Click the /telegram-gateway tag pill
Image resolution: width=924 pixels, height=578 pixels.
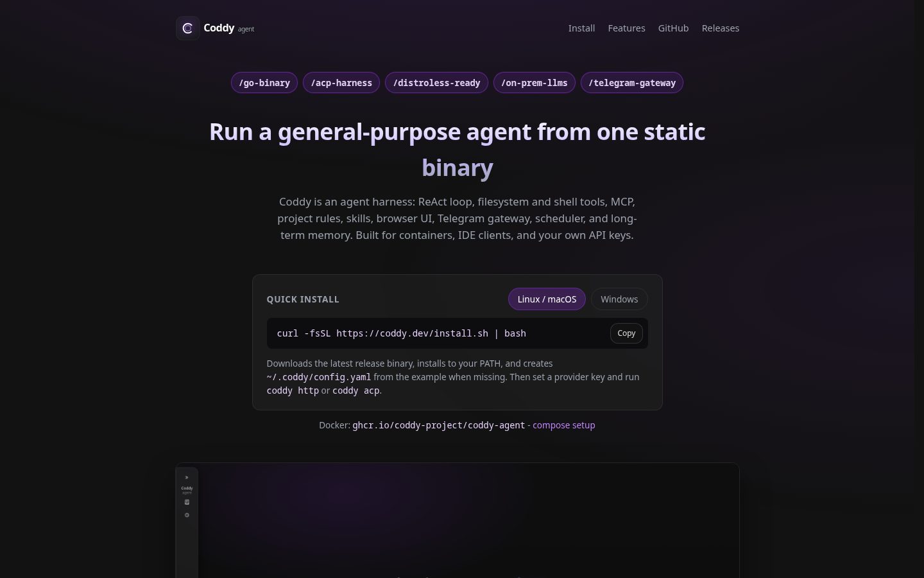point(632,83)
